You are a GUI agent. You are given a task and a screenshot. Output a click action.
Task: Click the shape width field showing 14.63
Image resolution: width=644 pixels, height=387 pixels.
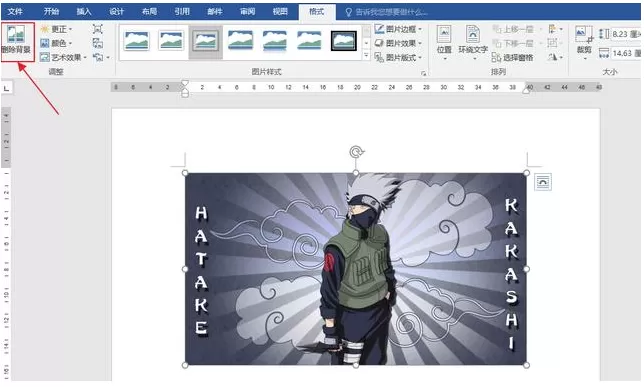point(626,53)
